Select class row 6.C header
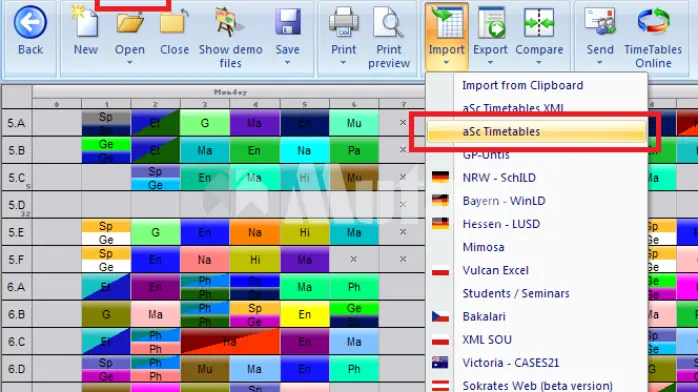 coord(16,342)
